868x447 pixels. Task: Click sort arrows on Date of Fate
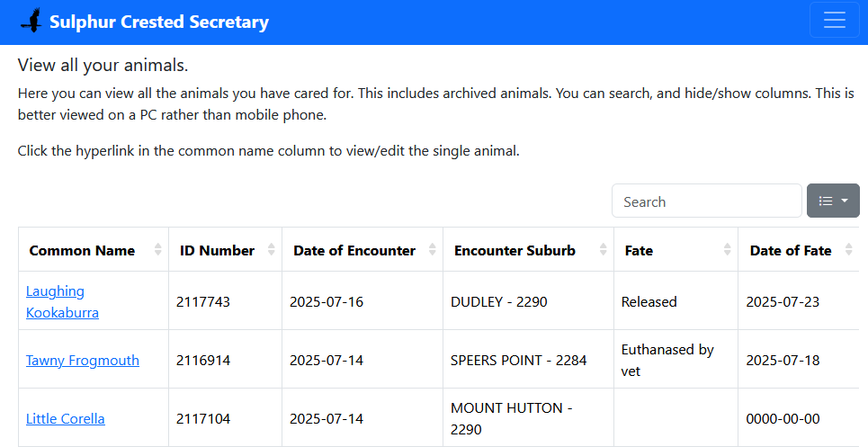click(x=848, y=250)
